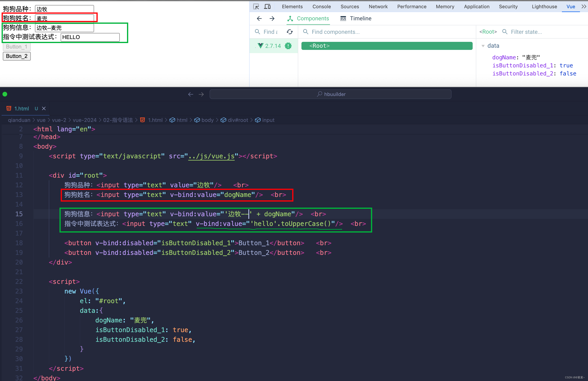
Task: Go forward in Vue devtools history
Action: point(272,19)
